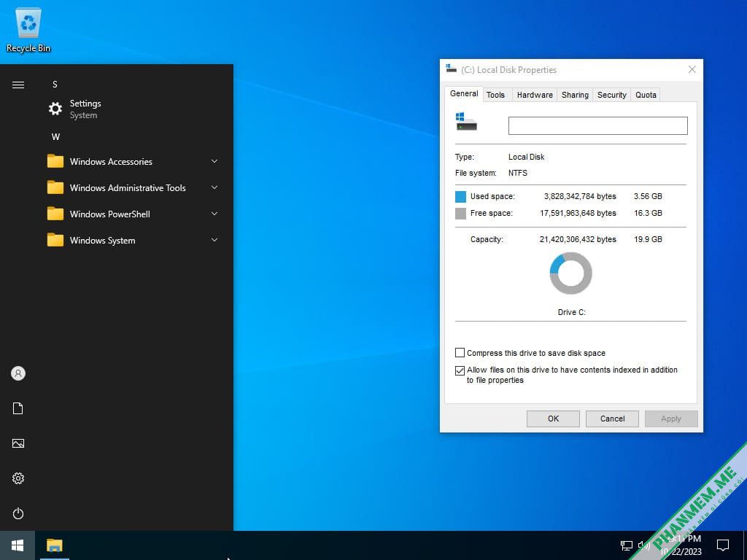Open the Recycle Bin desktop icon
The width and height of the screenshot is (747, 560).
pyautogui.click(x=28, y=30)
